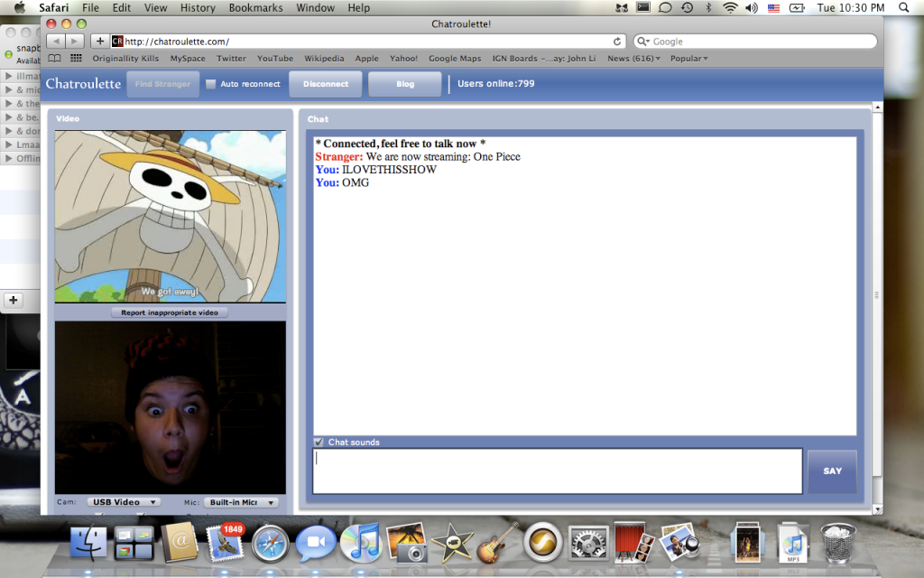Open the YouTube bookmark
The width and height of the screenshot is (924, 578).
[x=275, y=59]
